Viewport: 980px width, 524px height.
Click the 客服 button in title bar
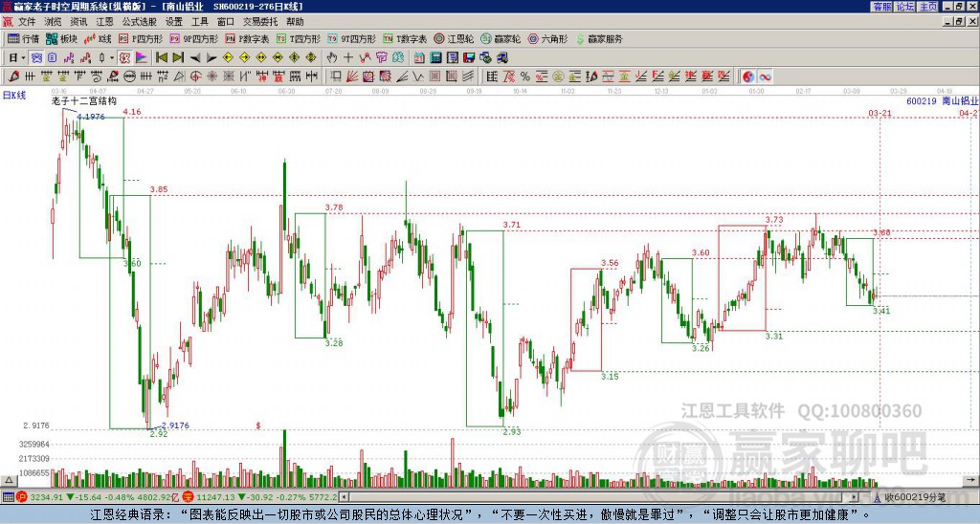[x=881, y=7]
